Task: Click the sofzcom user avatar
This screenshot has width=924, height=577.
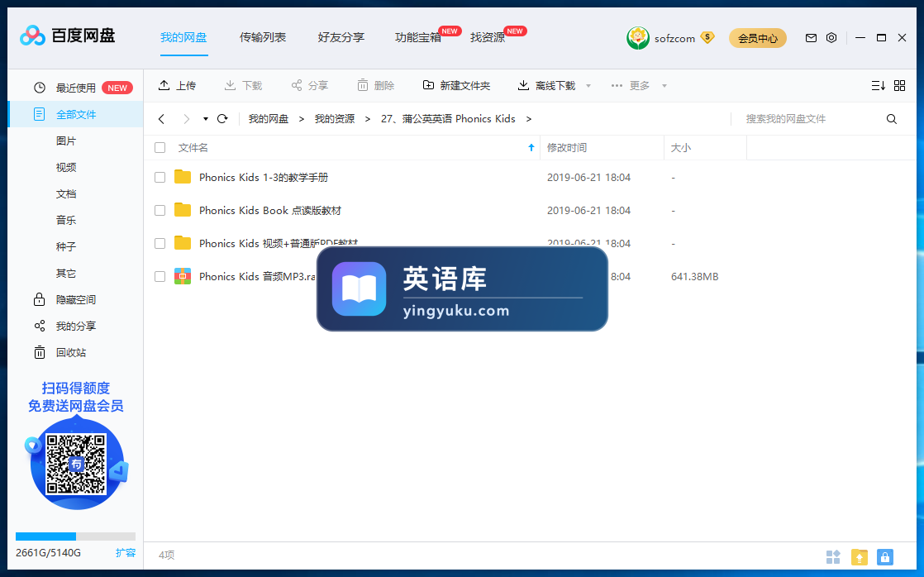Action: [637, 38]
